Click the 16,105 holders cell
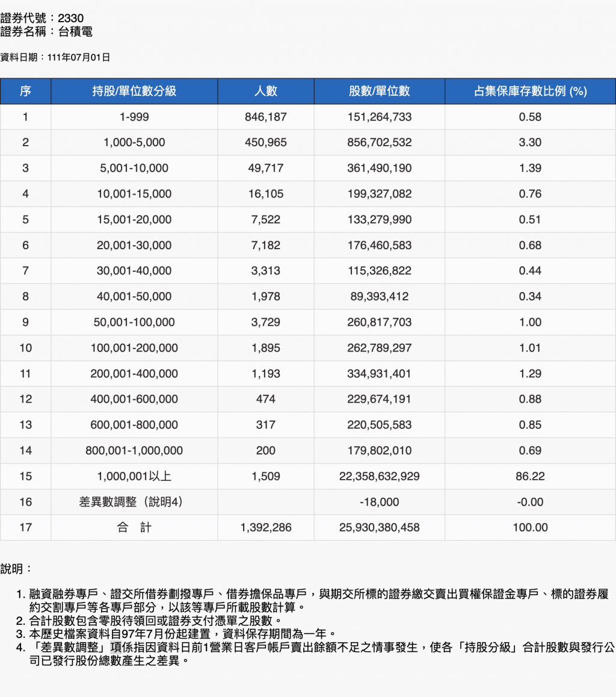This screenshot has height=697, width=616. (x=265, y=194)
